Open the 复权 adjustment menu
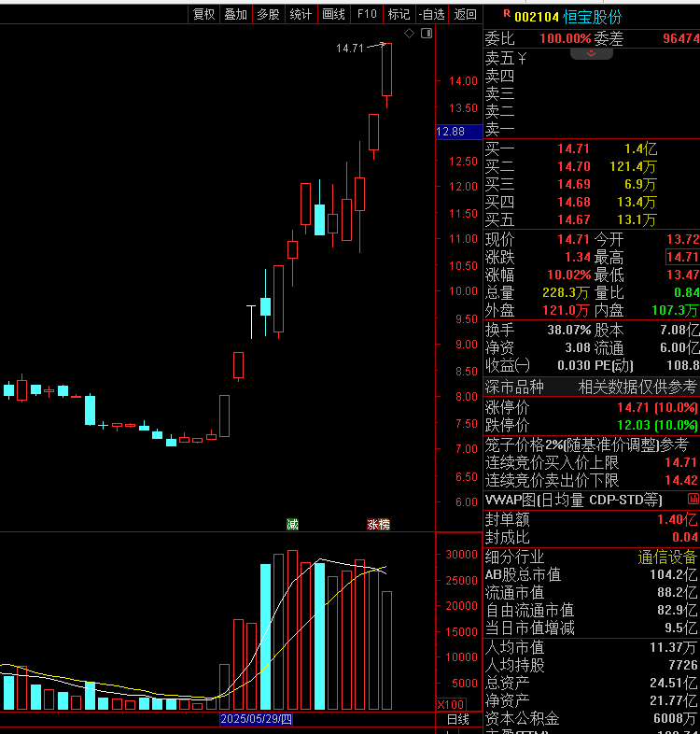Viewport: 700px width, 734px height. click(x=204, y=15)
